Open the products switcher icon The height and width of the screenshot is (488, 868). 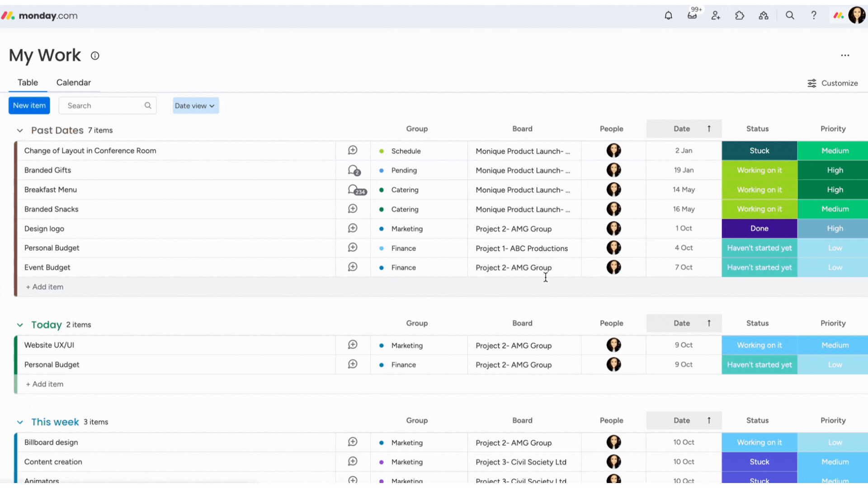(764, 15)
